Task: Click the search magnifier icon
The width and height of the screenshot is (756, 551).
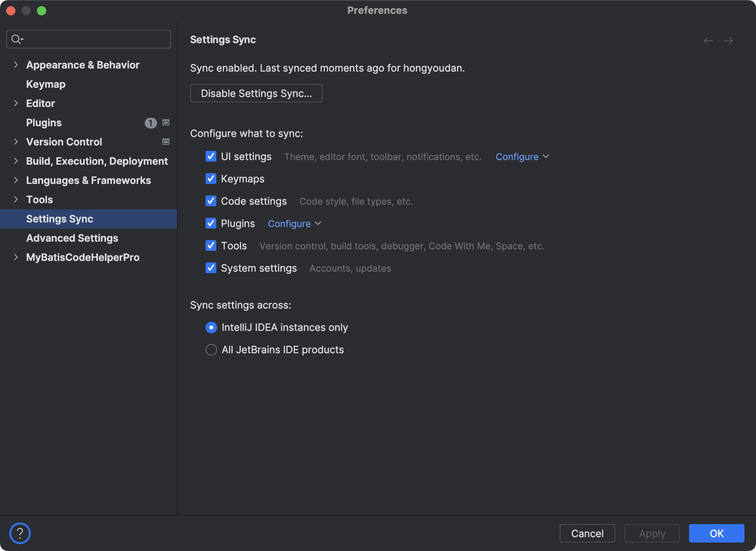Action: (x=17, y=39)
